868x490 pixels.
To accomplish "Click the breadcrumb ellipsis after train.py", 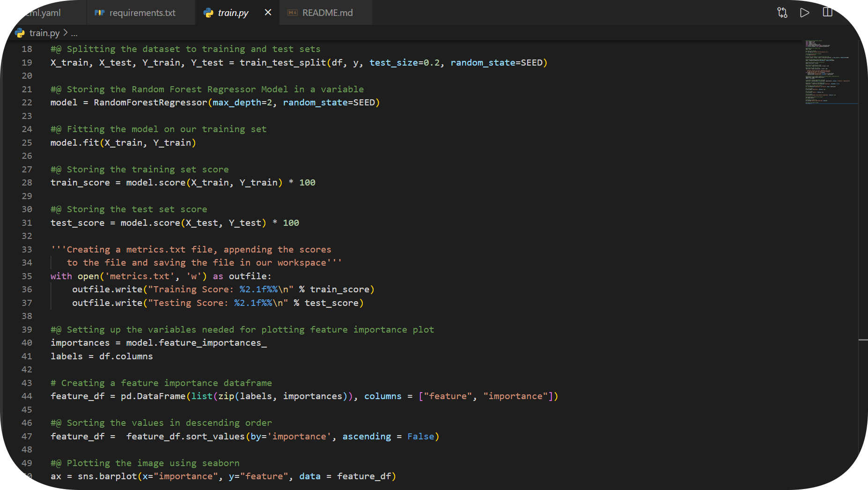I will click(x=74, y=33).
